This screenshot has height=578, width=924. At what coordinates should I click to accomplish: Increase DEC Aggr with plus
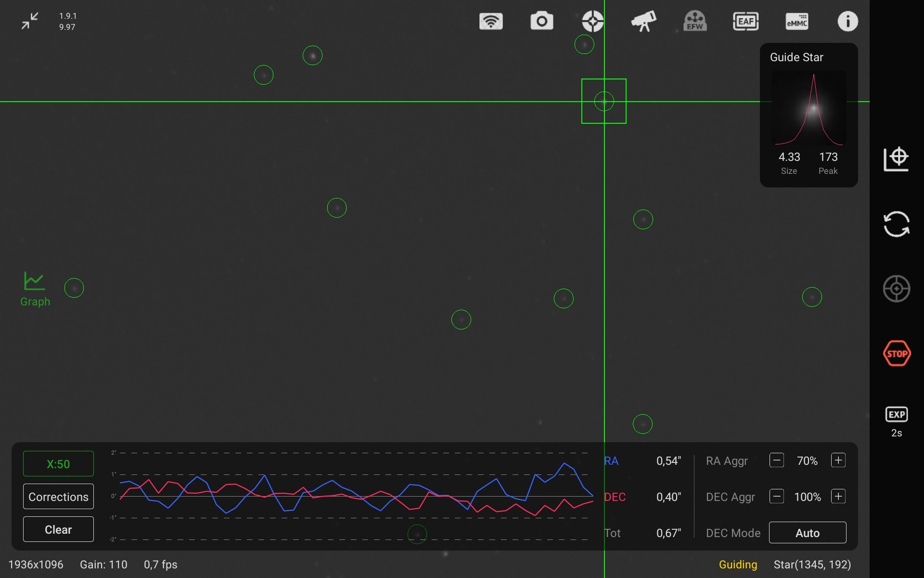(x=838, y=497)
